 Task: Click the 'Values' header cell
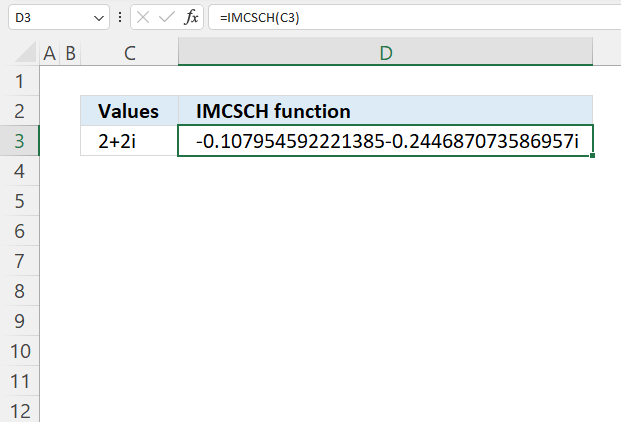pyautogui.click(x=130, y=111)
